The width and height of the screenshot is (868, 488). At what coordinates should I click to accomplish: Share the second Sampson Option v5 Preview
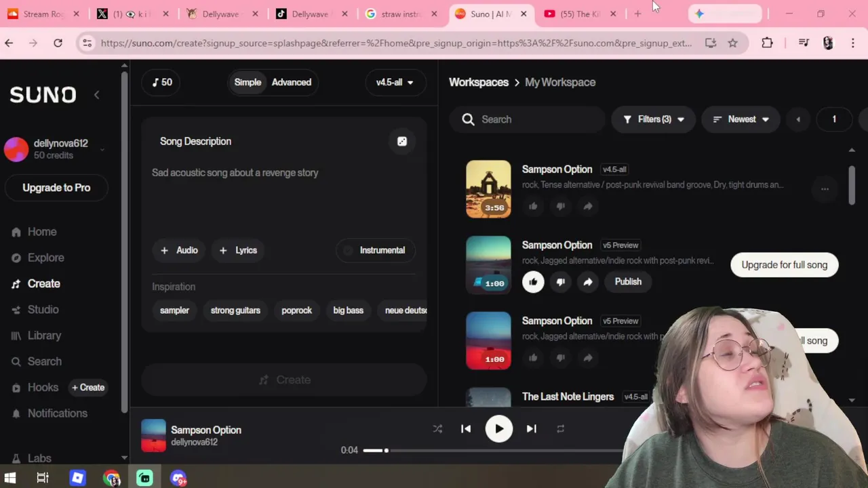588,282
